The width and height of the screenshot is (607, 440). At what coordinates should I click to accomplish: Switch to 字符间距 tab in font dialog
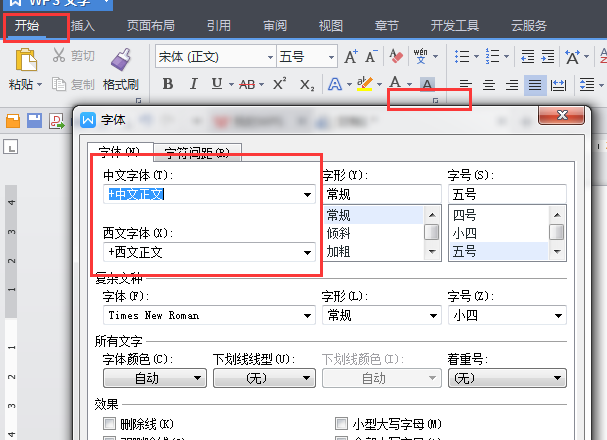pos(198,152)
